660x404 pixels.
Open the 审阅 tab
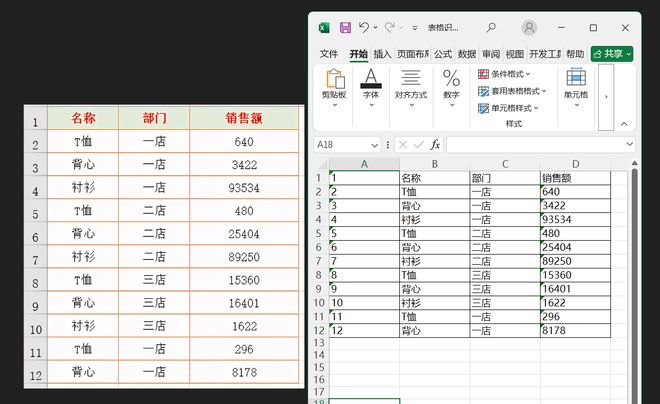tap(491, 54)
